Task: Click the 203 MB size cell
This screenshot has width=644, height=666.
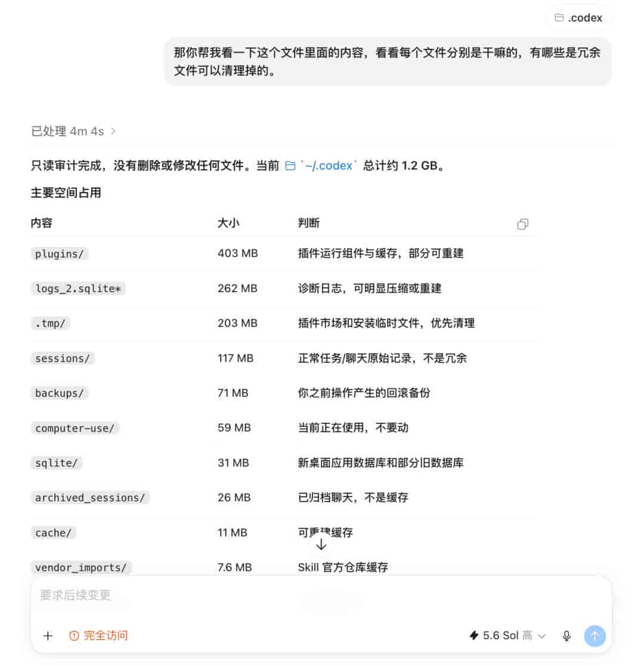Action: [x=237, y=323]
